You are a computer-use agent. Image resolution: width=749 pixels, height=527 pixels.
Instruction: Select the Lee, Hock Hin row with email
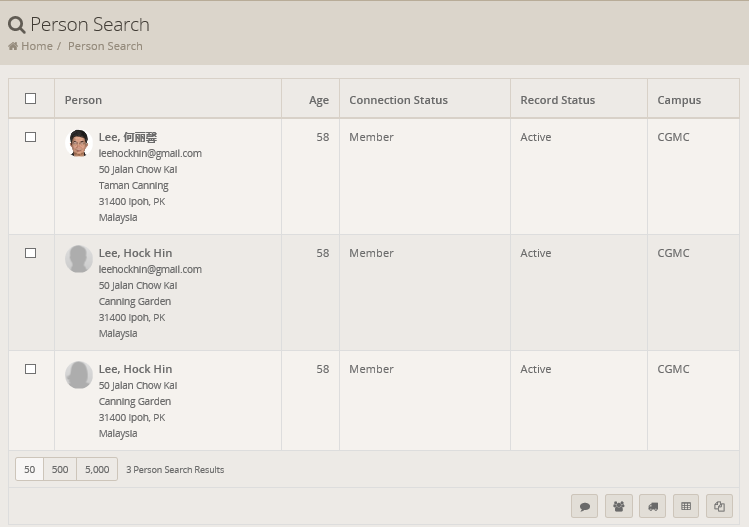click(30, 253)
